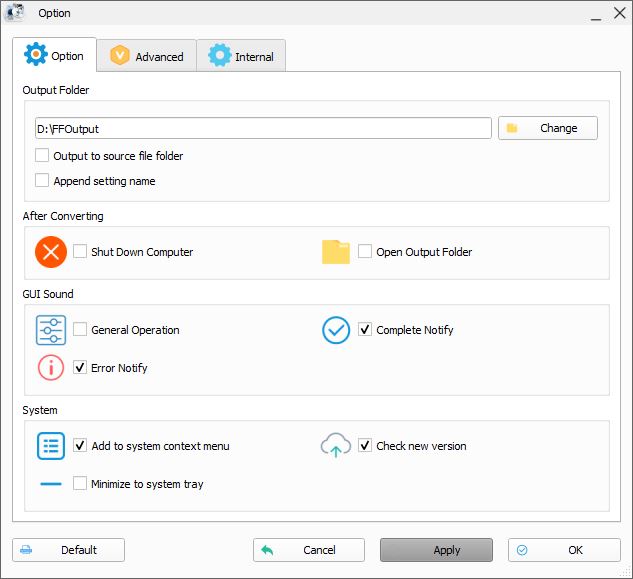
Task: Enable Minimize to system tray
Action: click(80, 483)
